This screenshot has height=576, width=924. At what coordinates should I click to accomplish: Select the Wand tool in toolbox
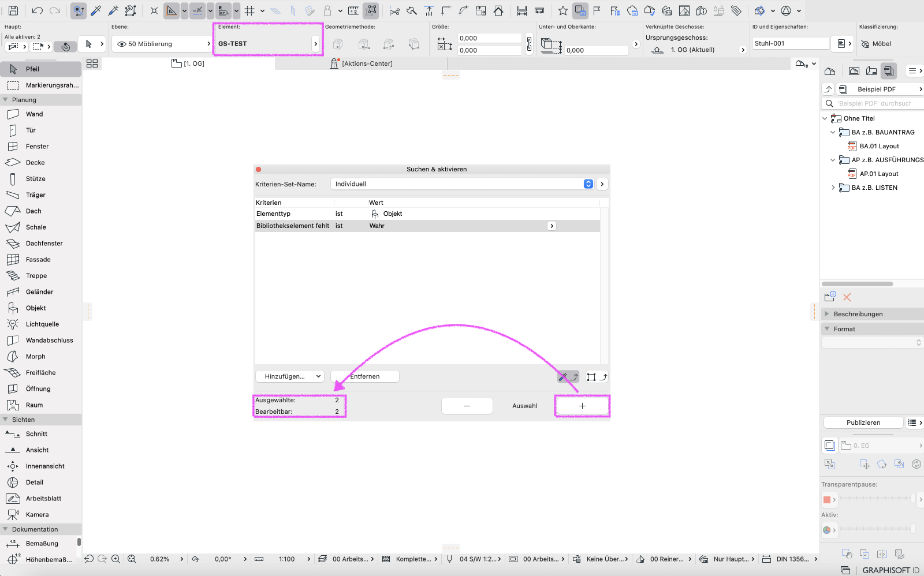tap(34, 114)
